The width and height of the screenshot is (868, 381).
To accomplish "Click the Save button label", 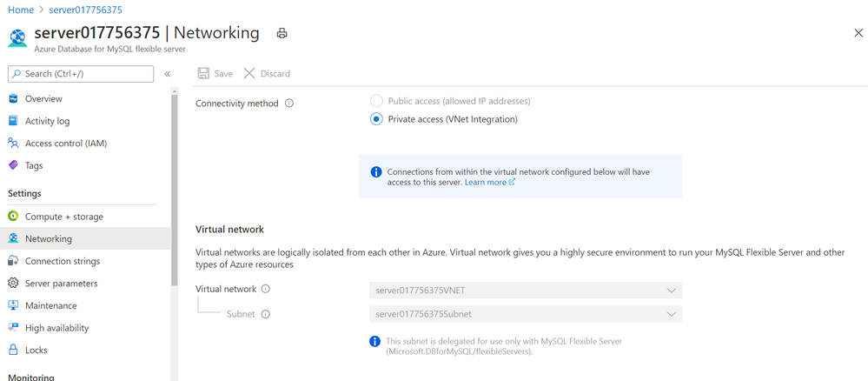I will click(x=223, y=74).
